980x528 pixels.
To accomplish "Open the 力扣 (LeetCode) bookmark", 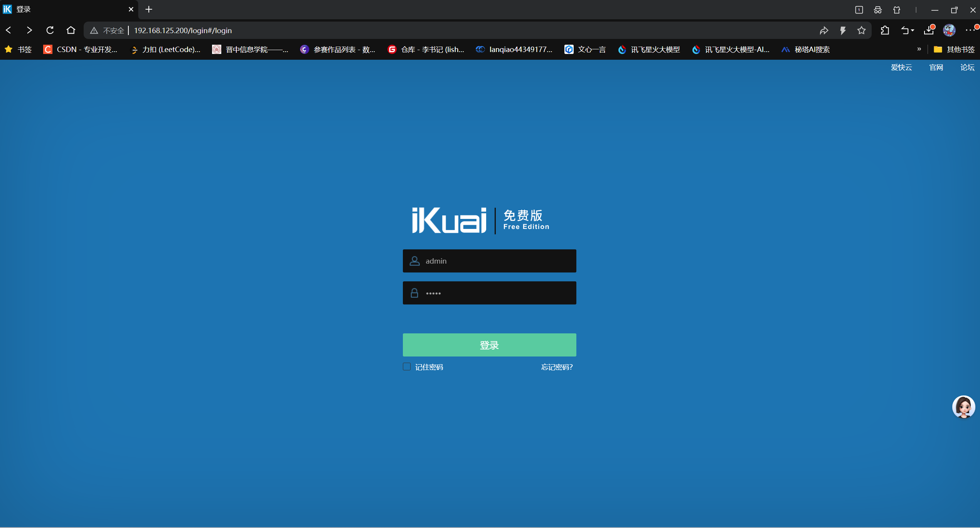I will (166, 49).
